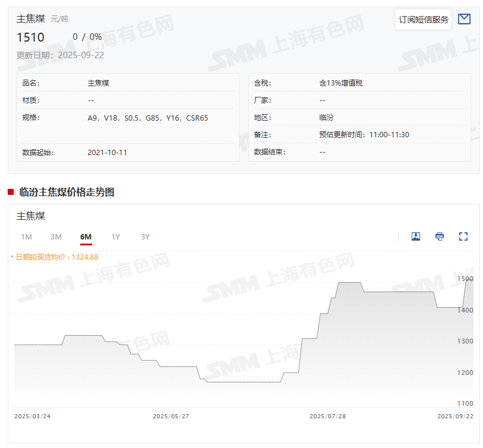Click the price value 1510
483x448 pixels.
pyautogui.click(x=30, y=37)
